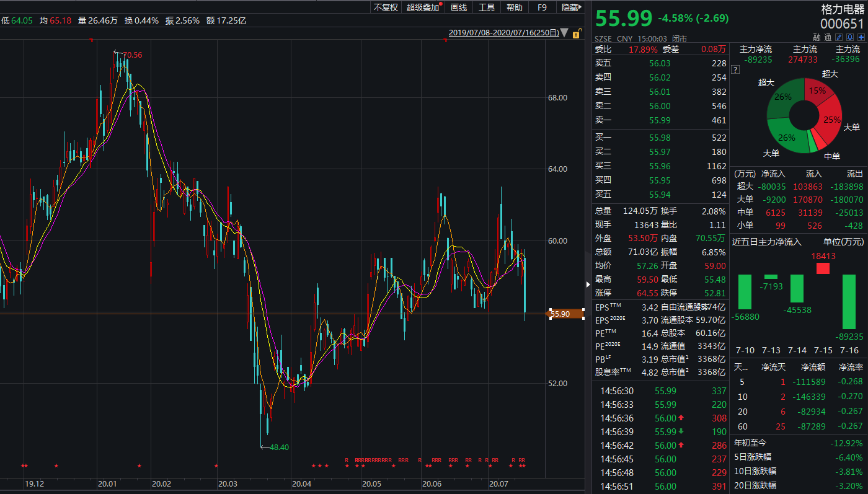868x494 pixels.
Task: Click the pencil note icon under stock code
Action: pyautogui.click(x=839, y=38)
